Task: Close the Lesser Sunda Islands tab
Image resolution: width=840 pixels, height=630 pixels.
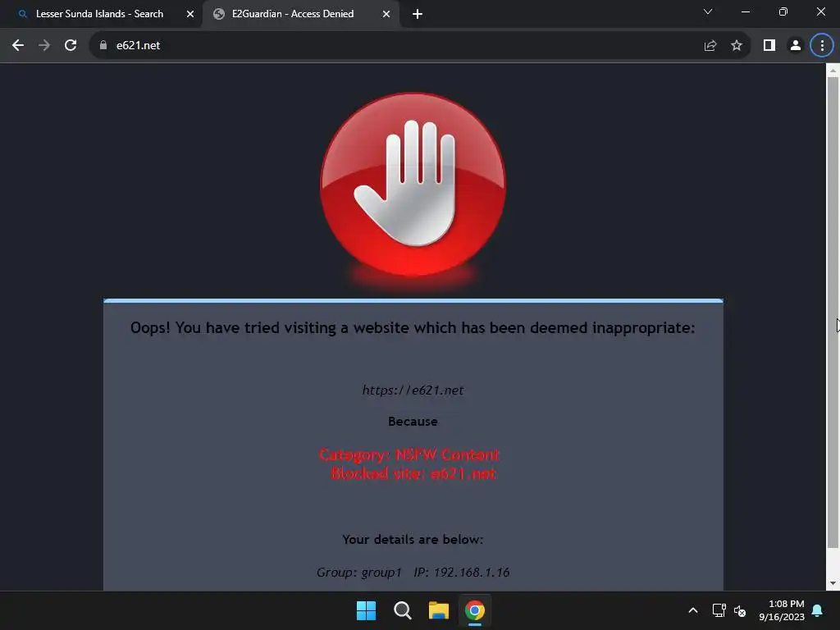Action: (190, 14)
